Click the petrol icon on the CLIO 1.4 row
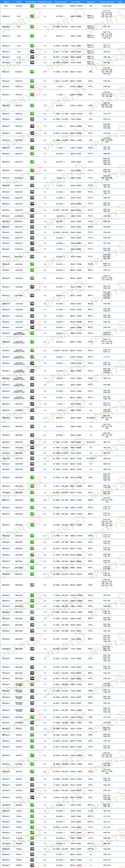Screen dimensions: 125x868 click(32, 46)
